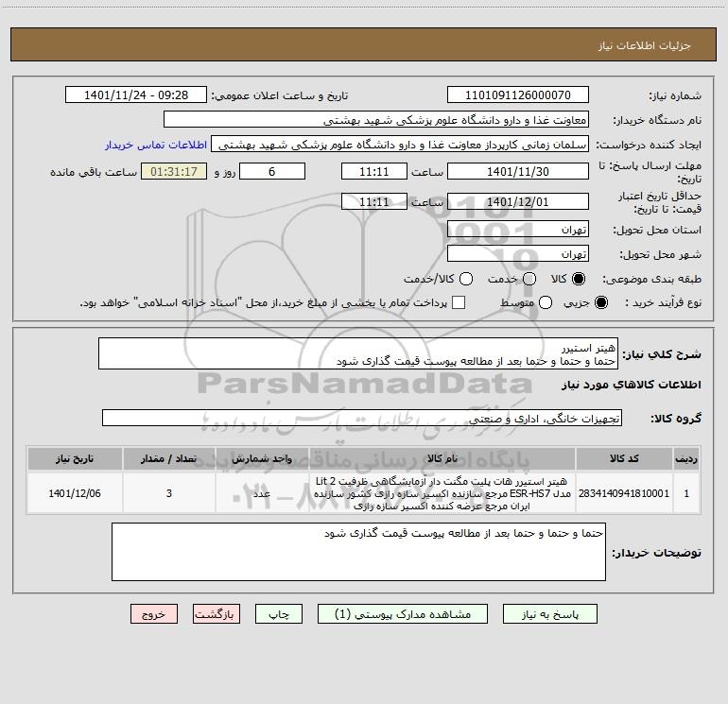Click the price validity date 1401/12/01
The image size is (728, 704).
pos(518,201)
